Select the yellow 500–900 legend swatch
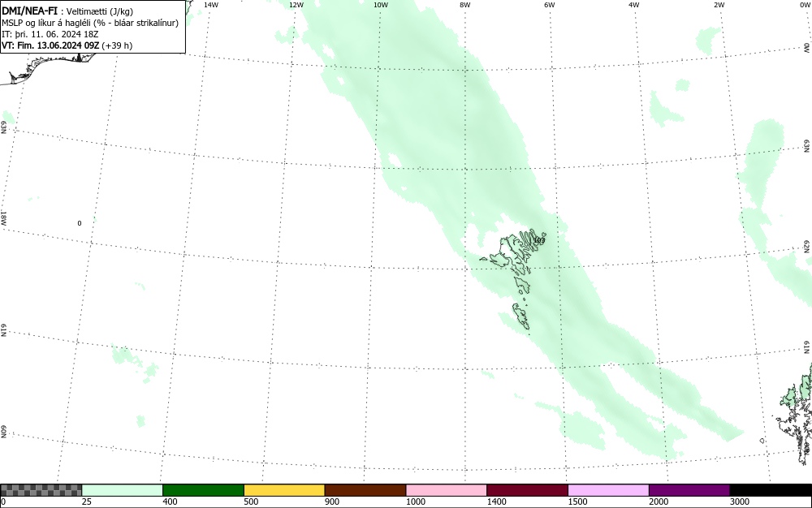Screen dimensions: 812x508 284,490
